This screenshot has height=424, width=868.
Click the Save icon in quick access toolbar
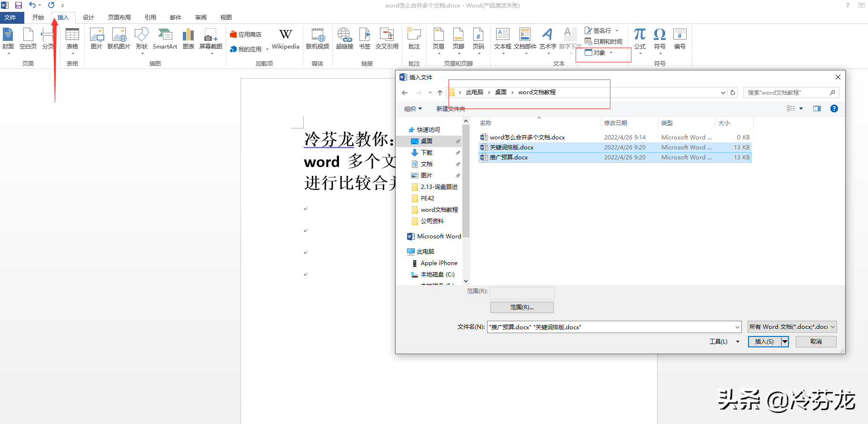click(19, 5)
